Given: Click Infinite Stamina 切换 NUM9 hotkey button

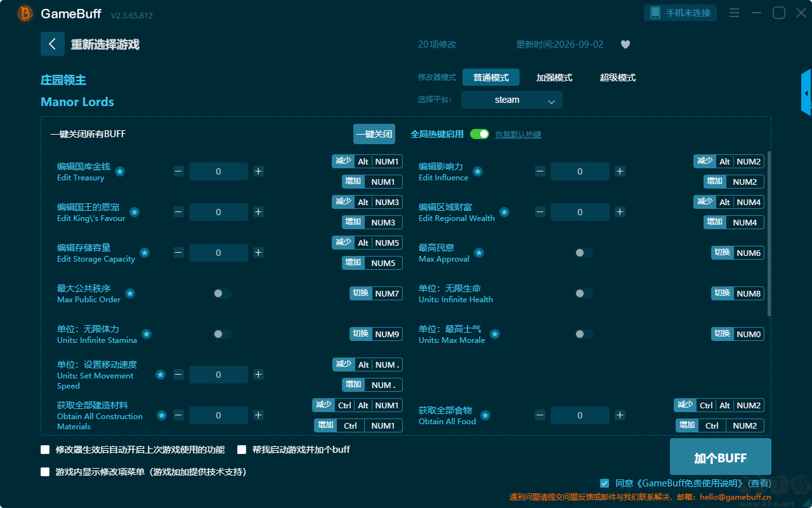Looking at the screenshot, I should tap(376, 334).
